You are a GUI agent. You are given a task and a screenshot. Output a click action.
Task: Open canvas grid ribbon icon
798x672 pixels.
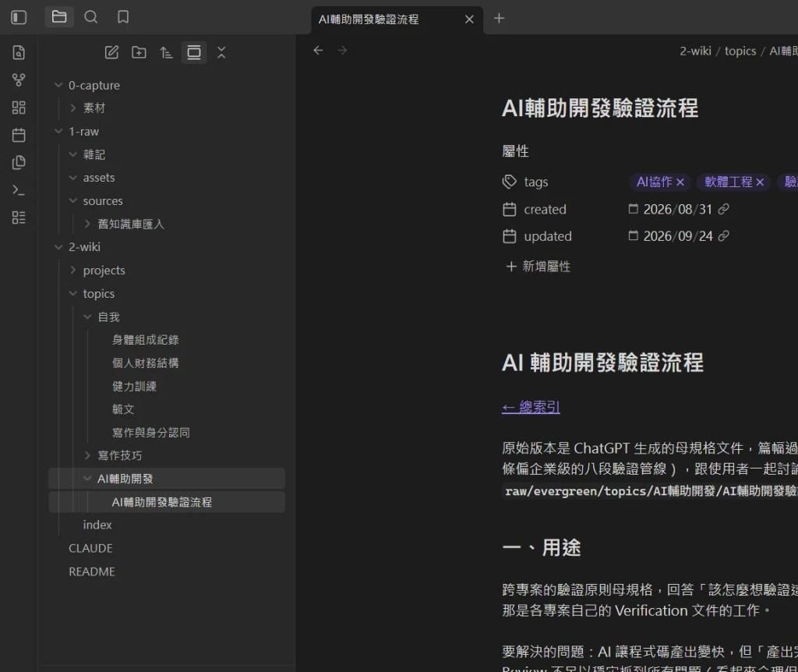19,108
